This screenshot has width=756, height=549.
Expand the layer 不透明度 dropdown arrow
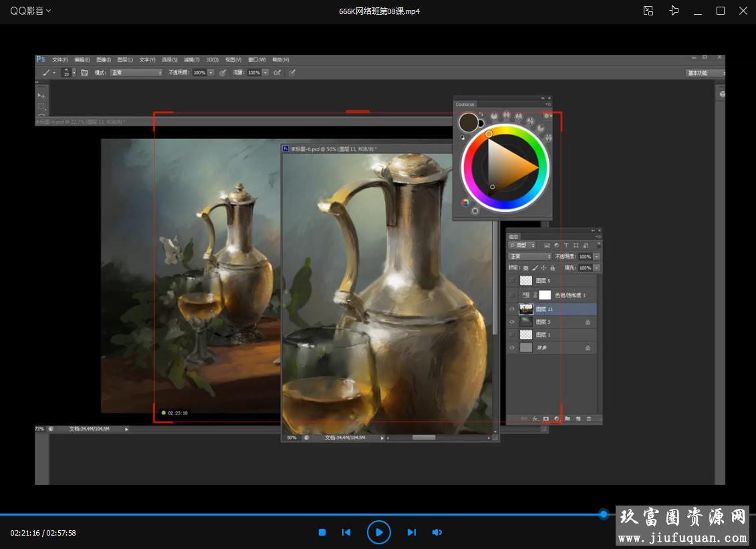pos(596,257)
